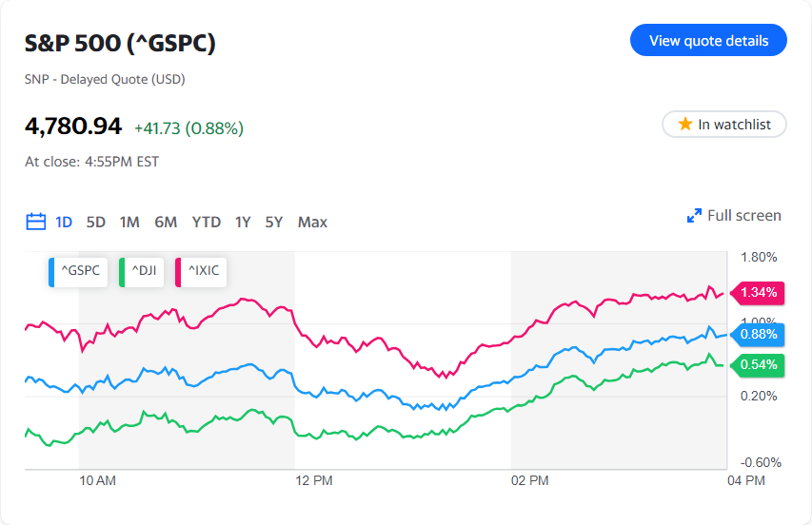812x525 pixels.
Task: Switch to the 5D time range
Action: click(x=96, y=223)
